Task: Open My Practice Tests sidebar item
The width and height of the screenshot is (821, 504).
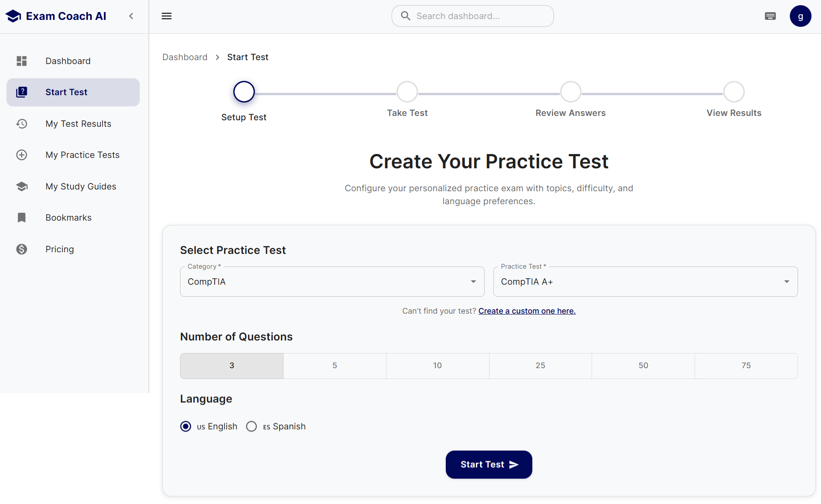Action: pos(73,155)
